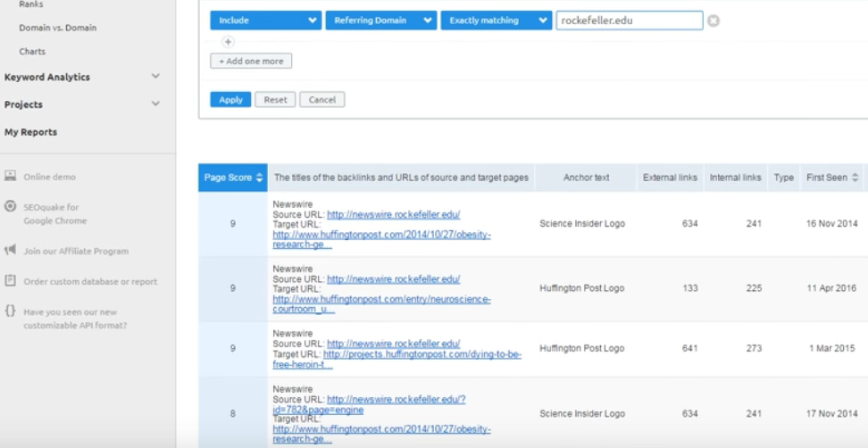Click the External links column header

tap(670, 178)
